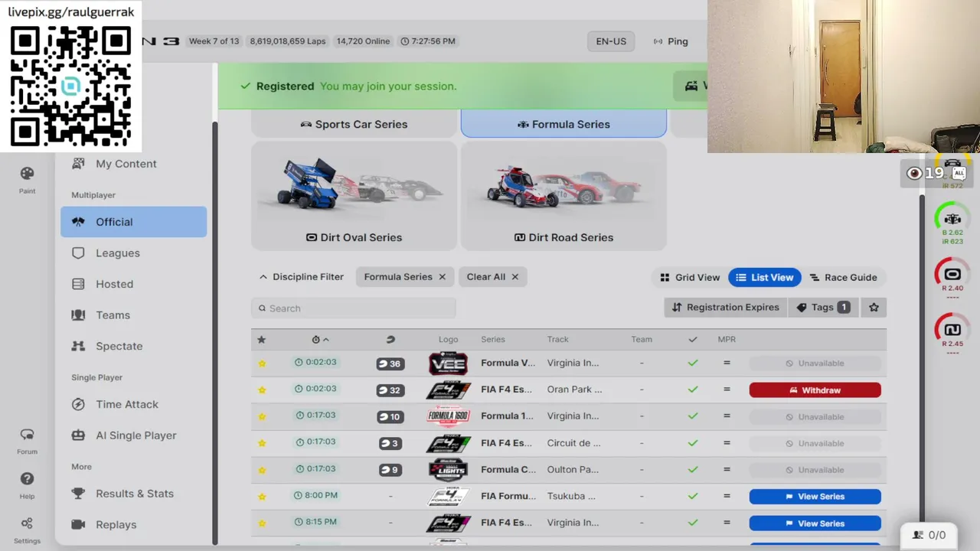Click the 'Week 7 of 13' text
The height and width of the screenshot is (551, 980).
(214, 41)
